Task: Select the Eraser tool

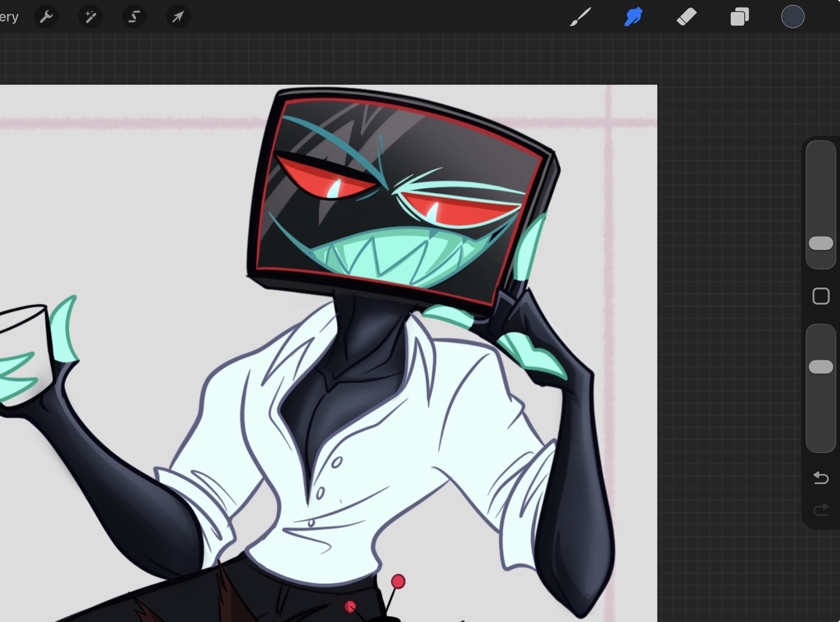Action: click(686, 17)
